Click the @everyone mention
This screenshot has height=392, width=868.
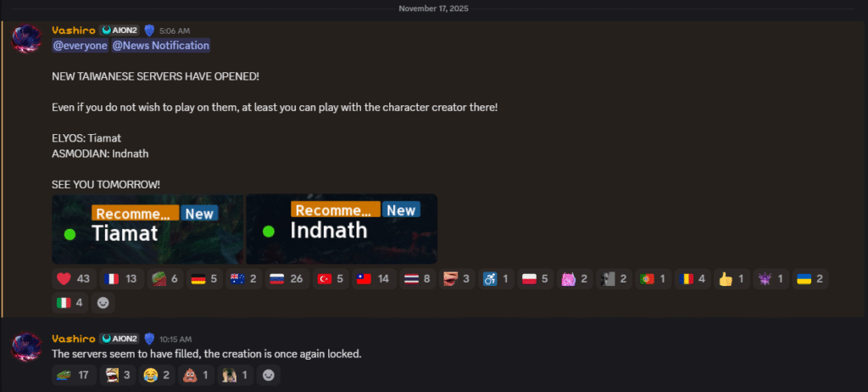coord(81,46)
